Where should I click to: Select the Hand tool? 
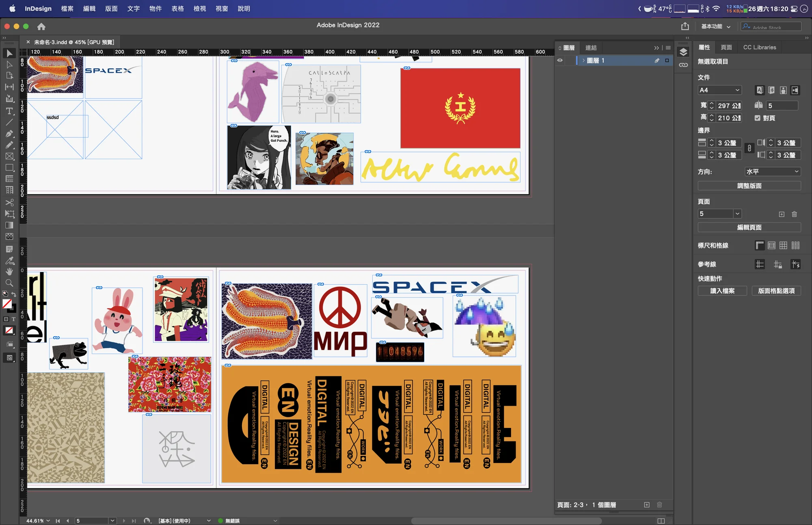(9, 272)
